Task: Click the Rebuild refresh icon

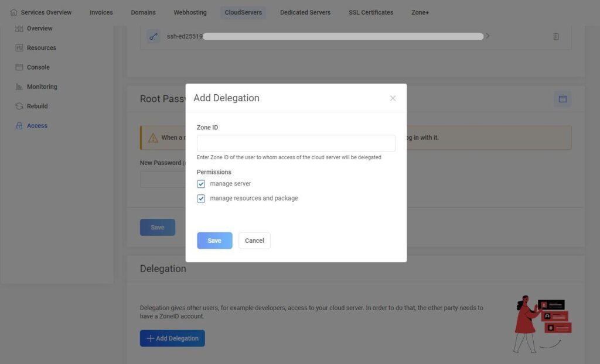Action: (x=19, y=106)
